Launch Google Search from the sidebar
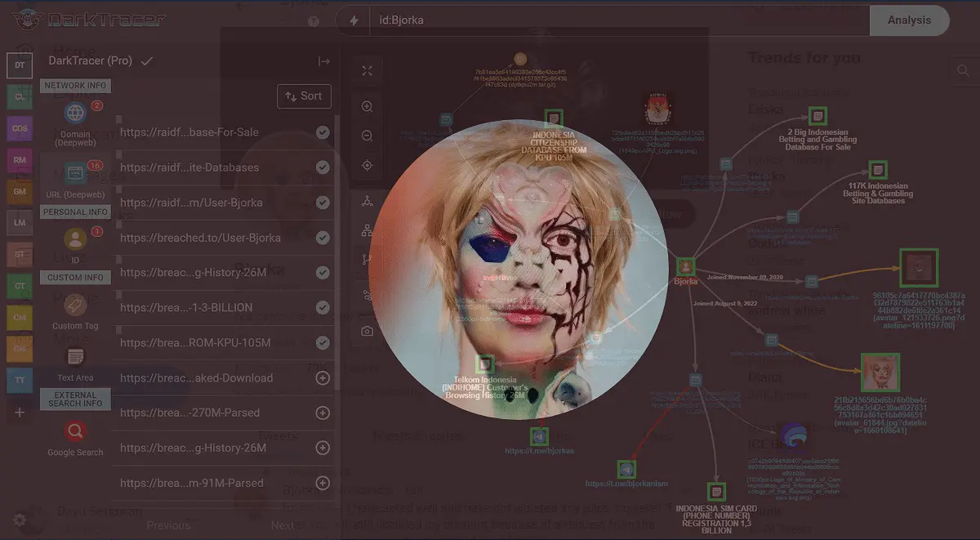 tap(75, 431)
